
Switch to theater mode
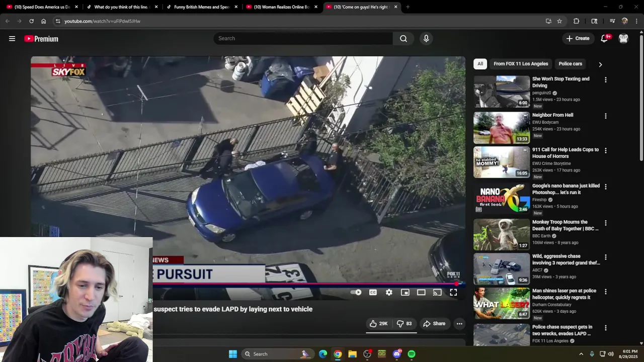421,292
